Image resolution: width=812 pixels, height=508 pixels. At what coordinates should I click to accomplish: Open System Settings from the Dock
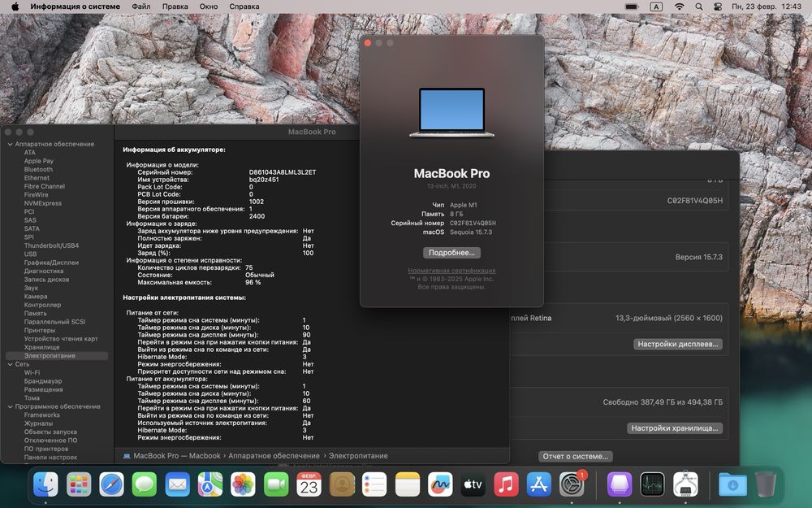coord(572,484)
